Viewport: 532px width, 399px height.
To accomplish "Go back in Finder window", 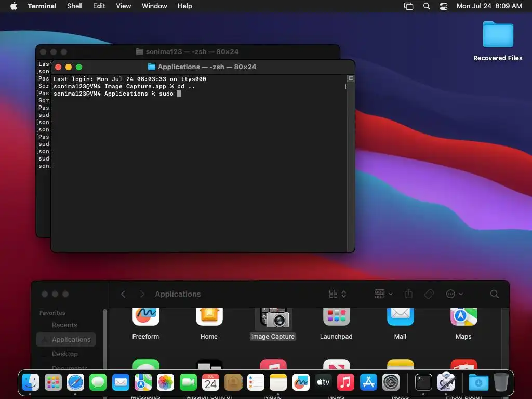I will (x=123, y=294).
